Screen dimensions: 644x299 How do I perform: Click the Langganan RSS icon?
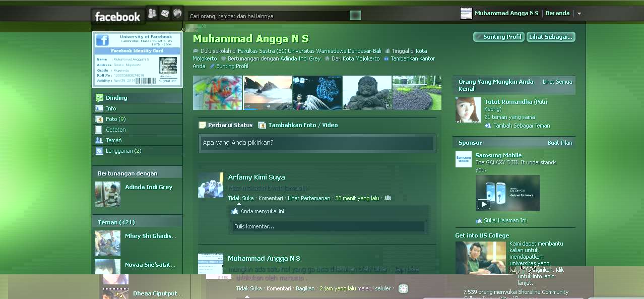99,151
